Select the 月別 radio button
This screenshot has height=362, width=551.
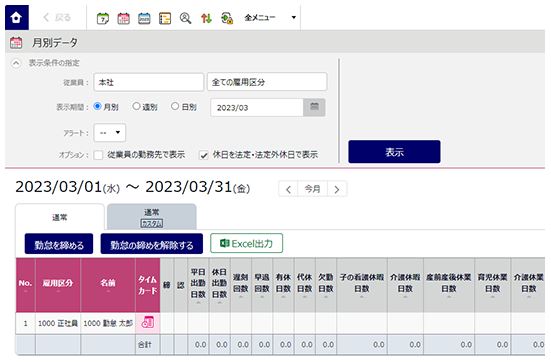point(97,106)
